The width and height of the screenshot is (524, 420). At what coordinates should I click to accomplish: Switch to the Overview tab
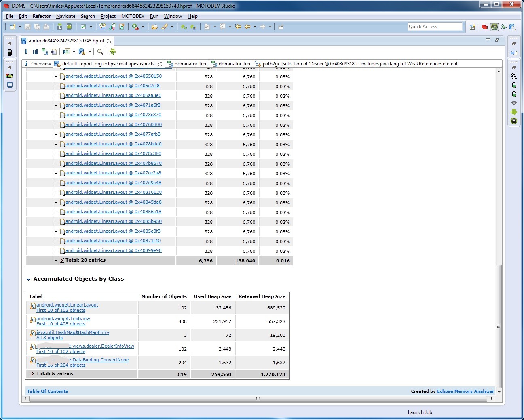pos(38,64)
